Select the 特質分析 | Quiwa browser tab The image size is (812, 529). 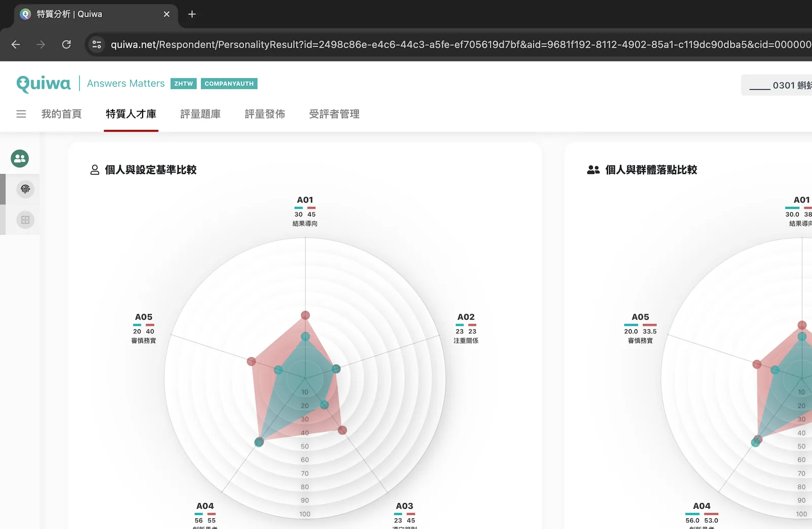coord(95,14)
